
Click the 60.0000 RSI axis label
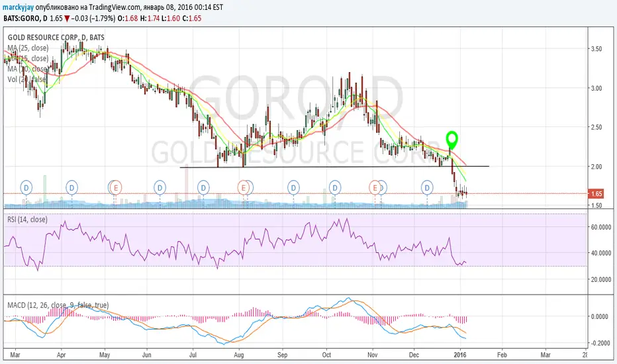(x=601, y=227)
